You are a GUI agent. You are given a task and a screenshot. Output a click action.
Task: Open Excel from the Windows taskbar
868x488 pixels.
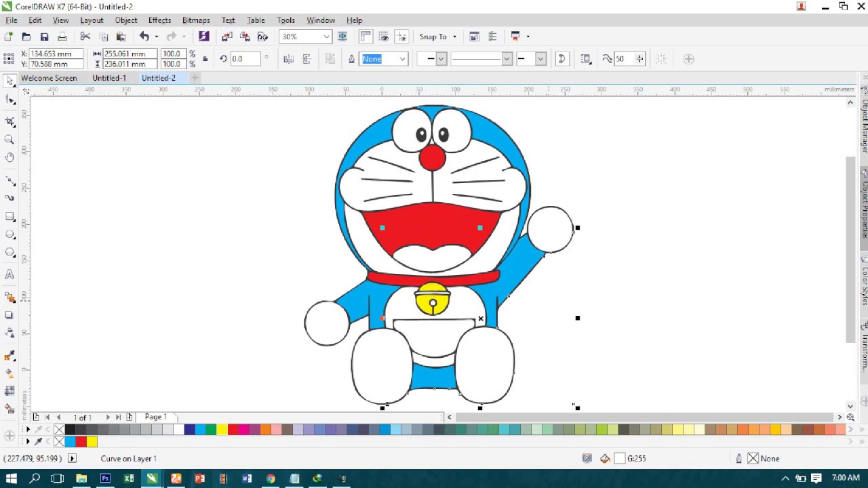(129, 479)
